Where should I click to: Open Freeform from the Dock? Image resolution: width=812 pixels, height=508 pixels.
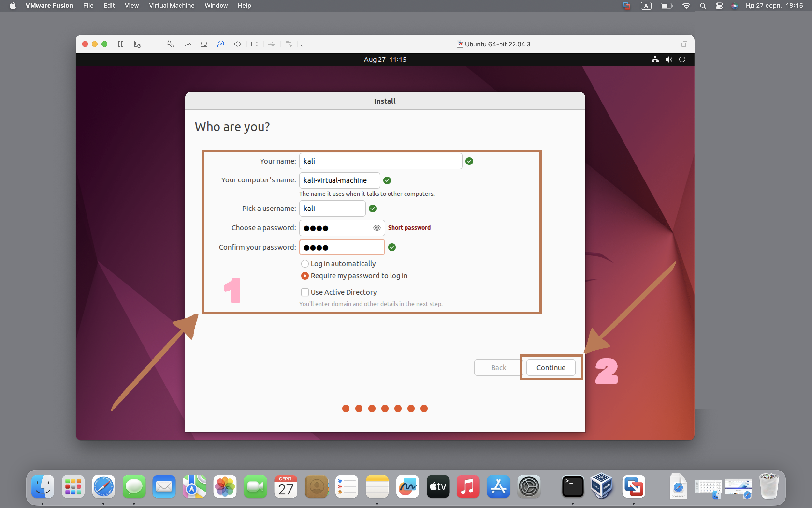407,486
